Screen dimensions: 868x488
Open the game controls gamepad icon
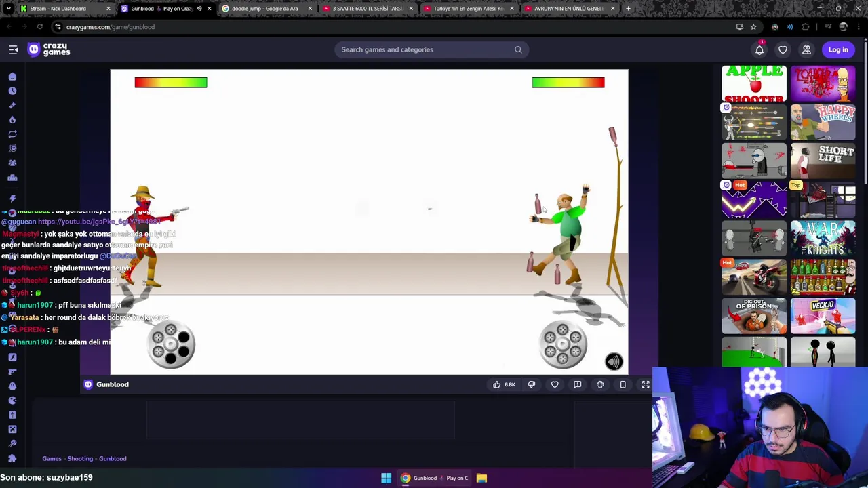[x=600, y=384]
